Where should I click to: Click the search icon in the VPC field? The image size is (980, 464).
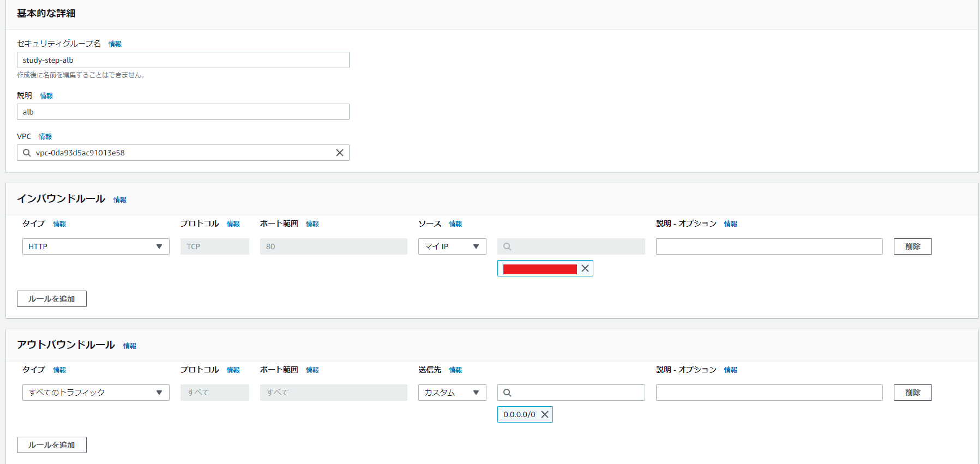point(27,153)
